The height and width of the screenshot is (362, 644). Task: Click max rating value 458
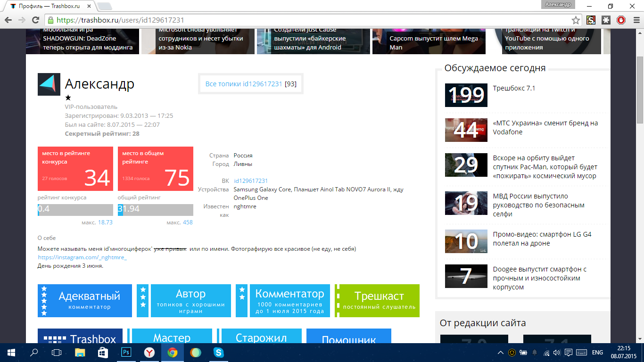[x=188, y=222]
